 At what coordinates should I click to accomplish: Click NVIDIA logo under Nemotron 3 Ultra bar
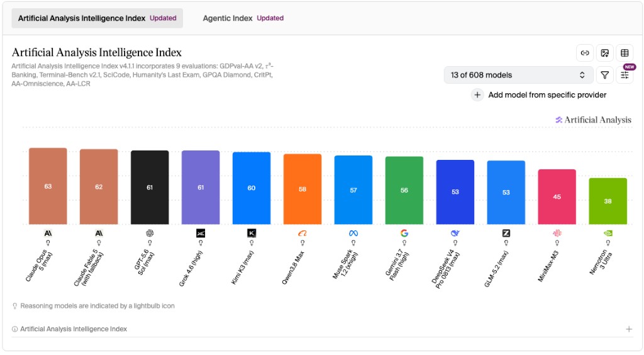[x=608, y=234]
